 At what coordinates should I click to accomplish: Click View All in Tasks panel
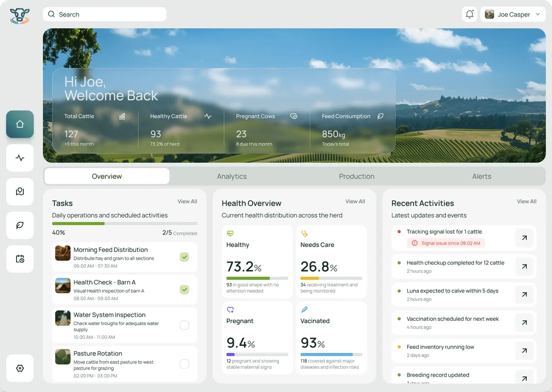(187, 201)
